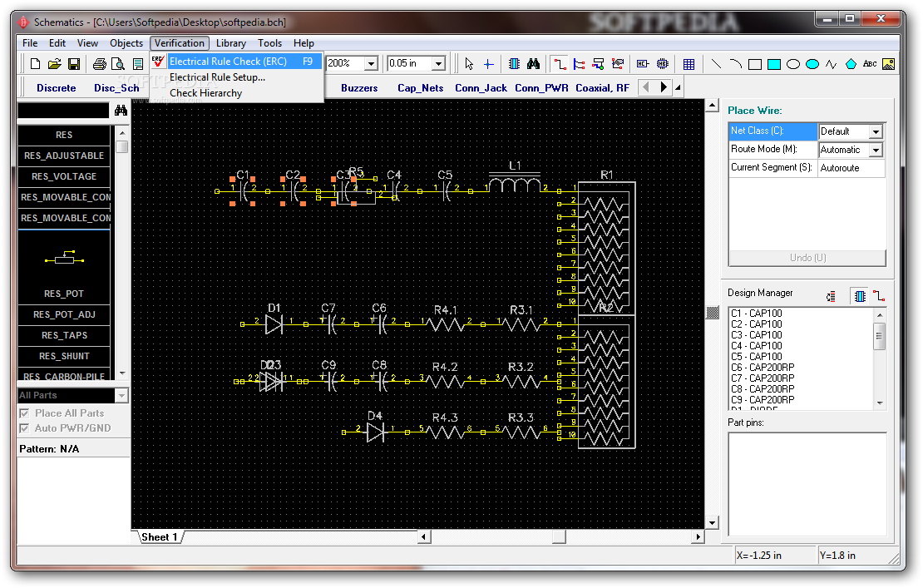This screenshot has height=588, width=923.
Task: Click the binoculars search icon beside parts filter
Action: [121, 110]
